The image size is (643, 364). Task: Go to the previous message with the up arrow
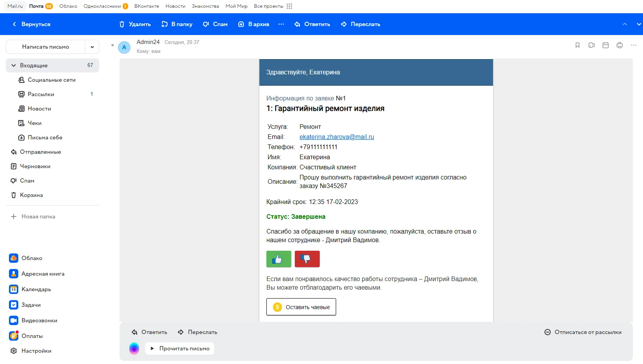[x=625, y=24]
